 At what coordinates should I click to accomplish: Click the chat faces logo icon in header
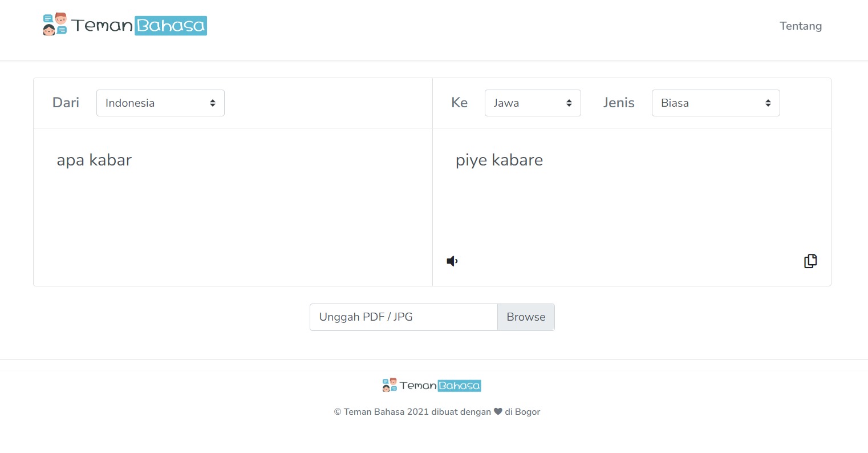pyautogui.click(x=55, y=25)
